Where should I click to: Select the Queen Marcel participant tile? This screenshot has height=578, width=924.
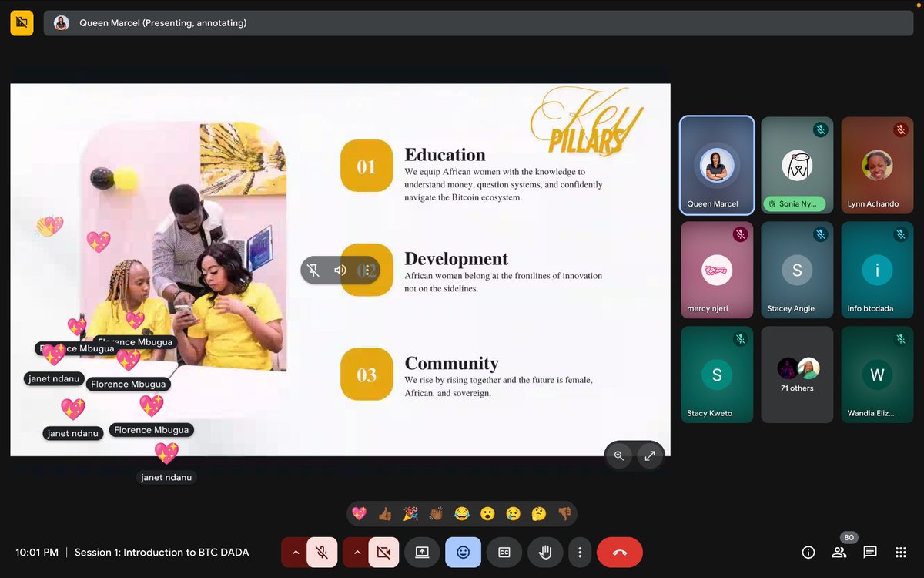[x=717, y=165]
